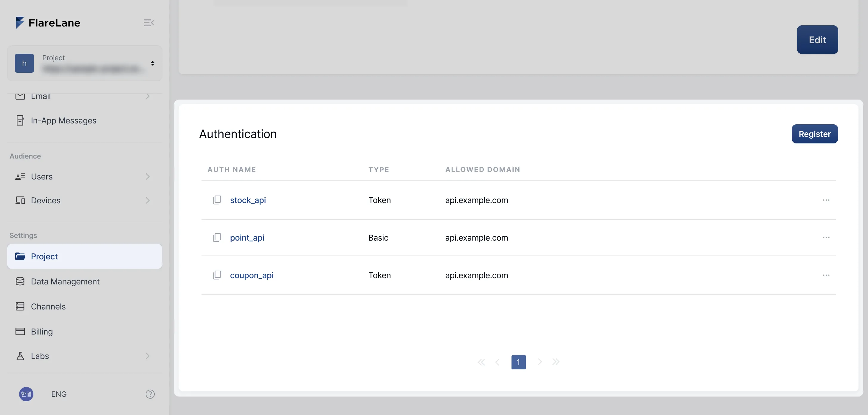
Task: Open the coupon_api link
Action: (252, 275)
